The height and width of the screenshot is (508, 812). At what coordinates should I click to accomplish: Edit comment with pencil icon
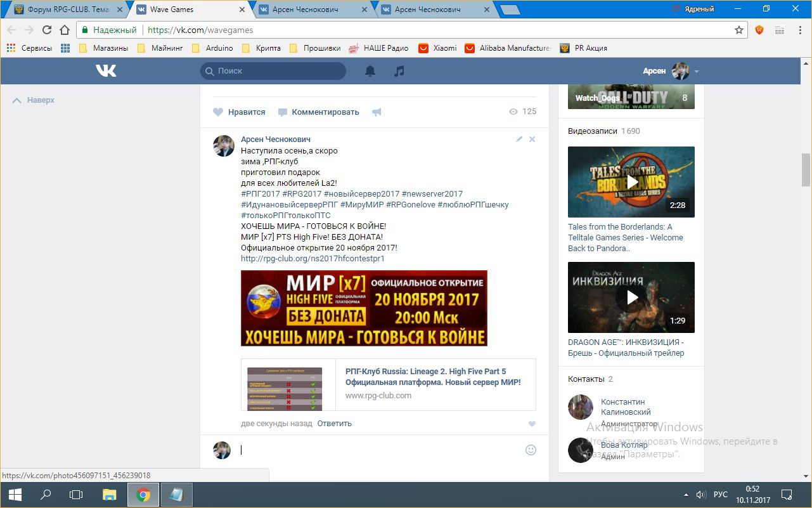(519, 139)
